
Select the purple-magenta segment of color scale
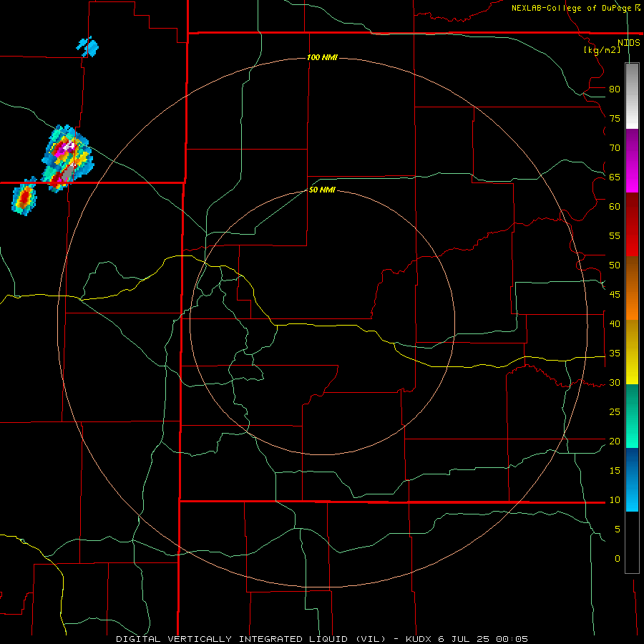(x=632, y=160)
